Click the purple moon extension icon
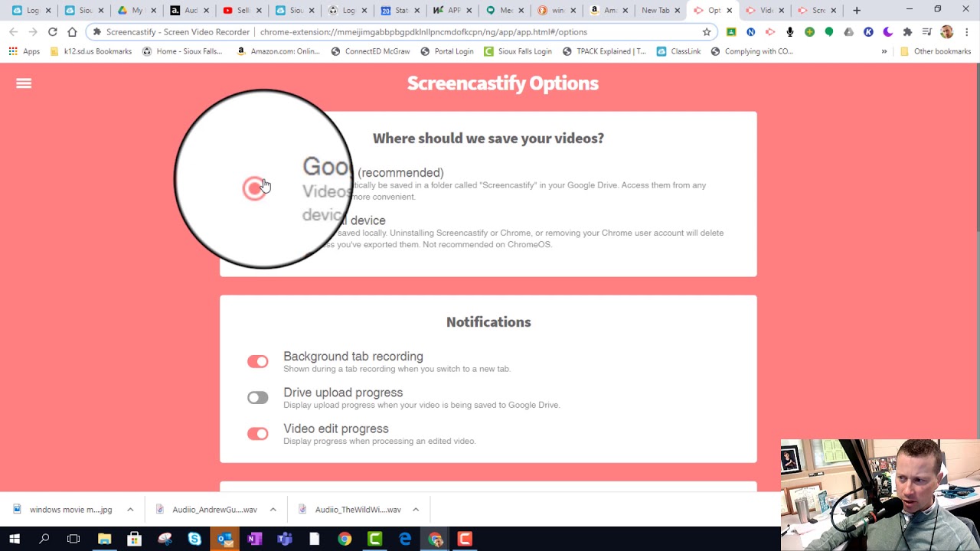 point(888,32)
